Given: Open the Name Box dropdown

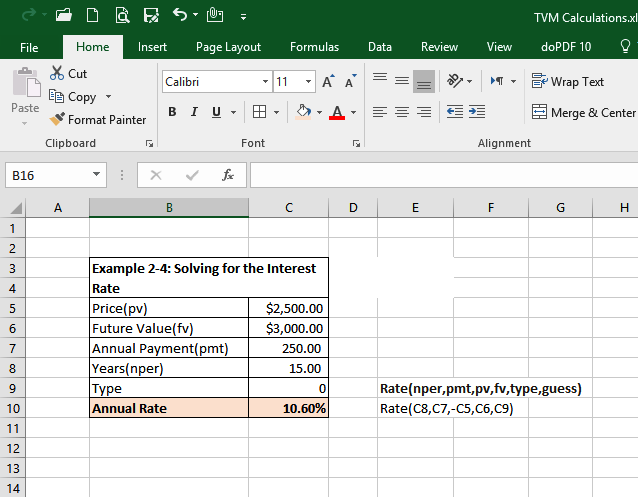Looking at the screenshot, I should pos(96,174).
